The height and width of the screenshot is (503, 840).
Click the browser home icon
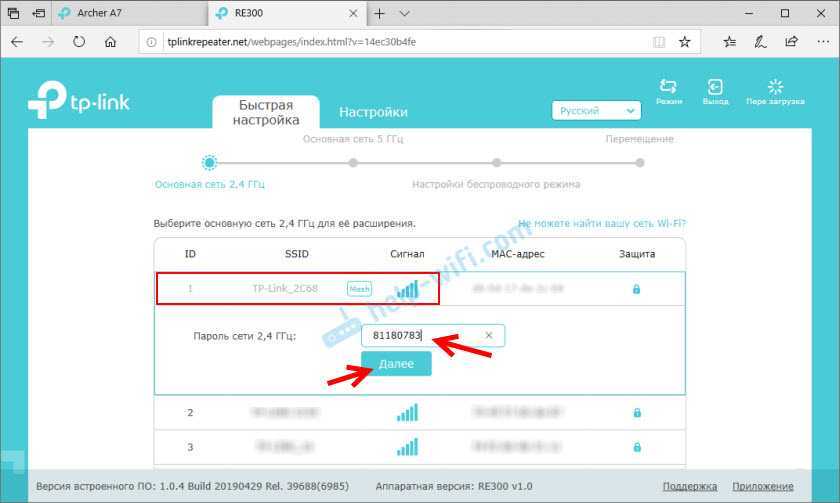(x=111, y=42)
